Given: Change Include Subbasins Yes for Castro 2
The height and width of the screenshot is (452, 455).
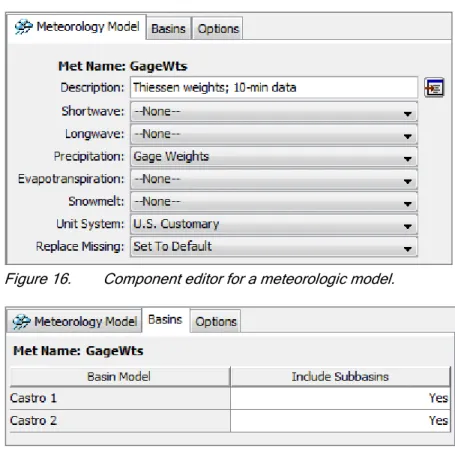Looking at the screenshot, I should [x=340, y=421].
